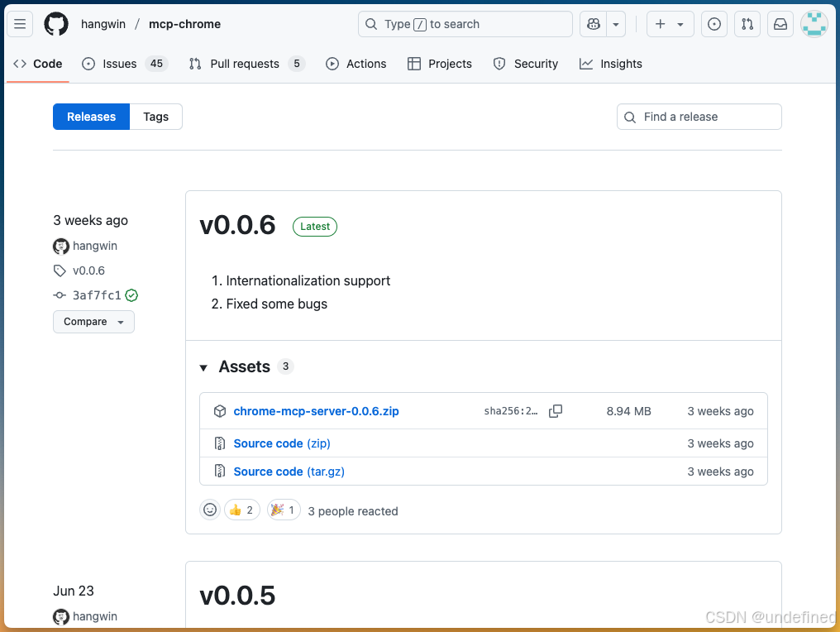Open your pull requests icon in header

pyautogui.click(x=747, y=24)
